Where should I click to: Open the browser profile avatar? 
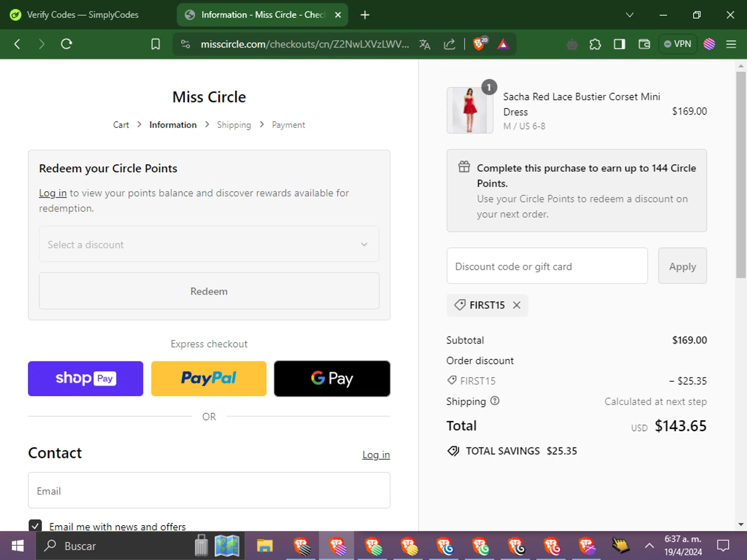709,44
